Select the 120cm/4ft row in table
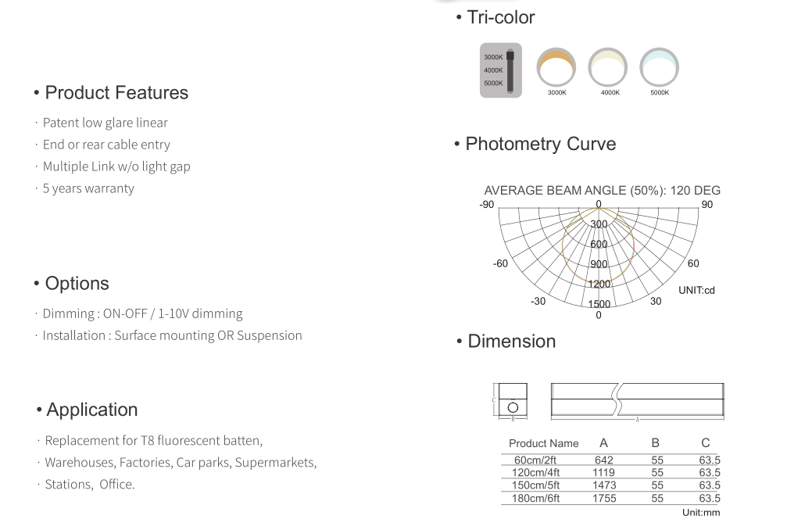Viewport: 812px width, 519px height. pos(611,472)
